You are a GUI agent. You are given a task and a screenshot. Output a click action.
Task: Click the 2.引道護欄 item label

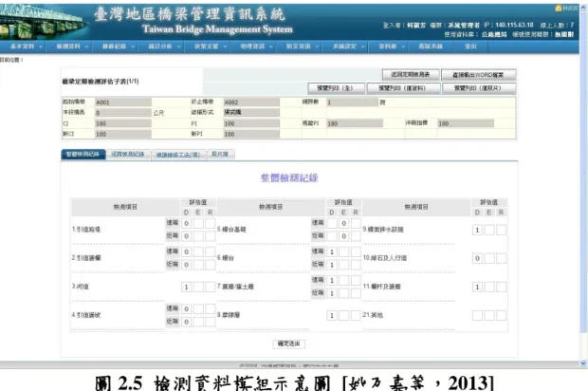[x=86, y=258]
